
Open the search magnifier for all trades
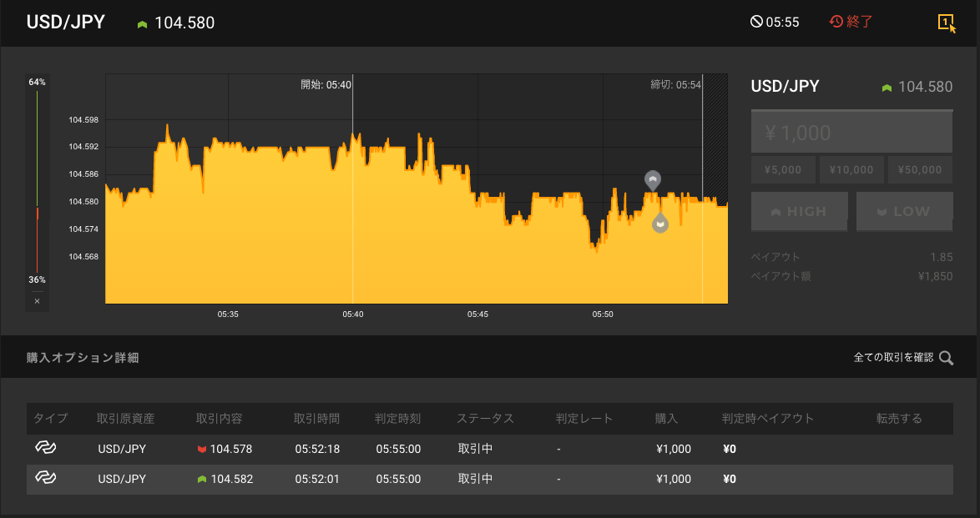(947, 358)
